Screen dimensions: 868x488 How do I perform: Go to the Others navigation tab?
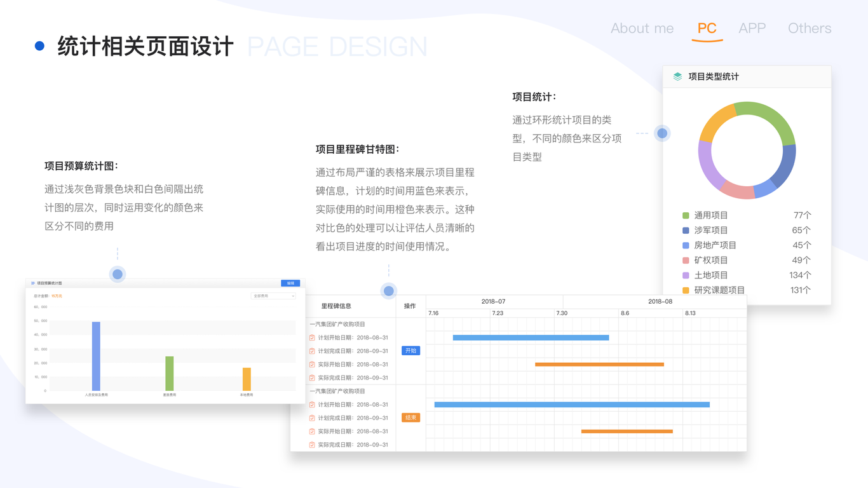810,28
